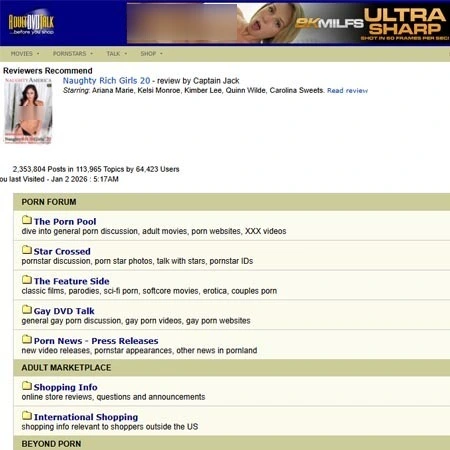Click the folder icon beside Shopping Info
This screenshot has width=450, height=450.
point(27,386)
